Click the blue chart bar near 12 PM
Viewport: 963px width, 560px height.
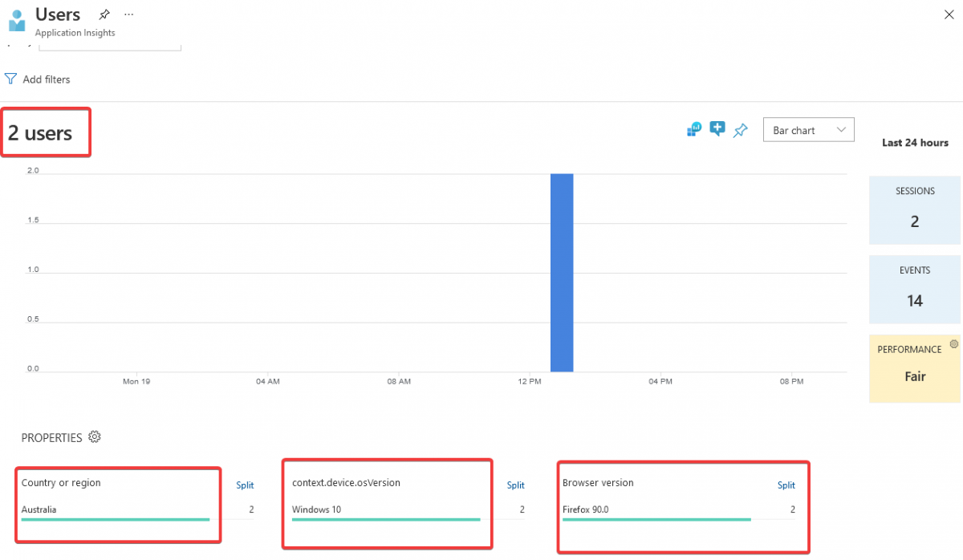click(561, 273)
